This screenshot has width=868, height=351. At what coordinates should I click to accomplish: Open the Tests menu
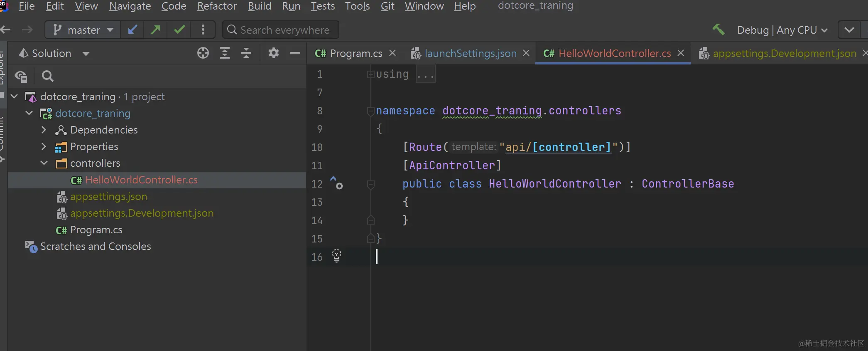tap(323, 6)
